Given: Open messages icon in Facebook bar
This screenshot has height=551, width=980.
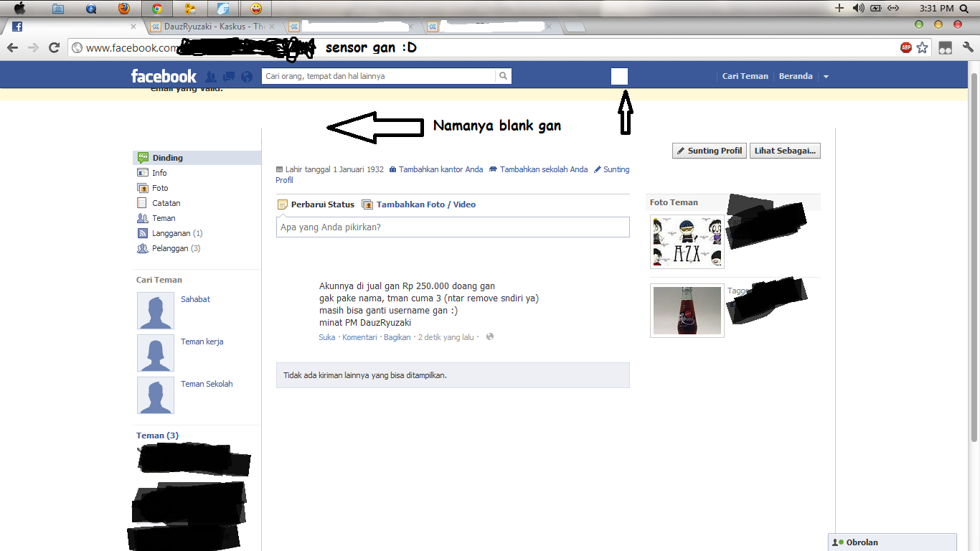Looking at the screenshot, I should [x=229, y=77].
